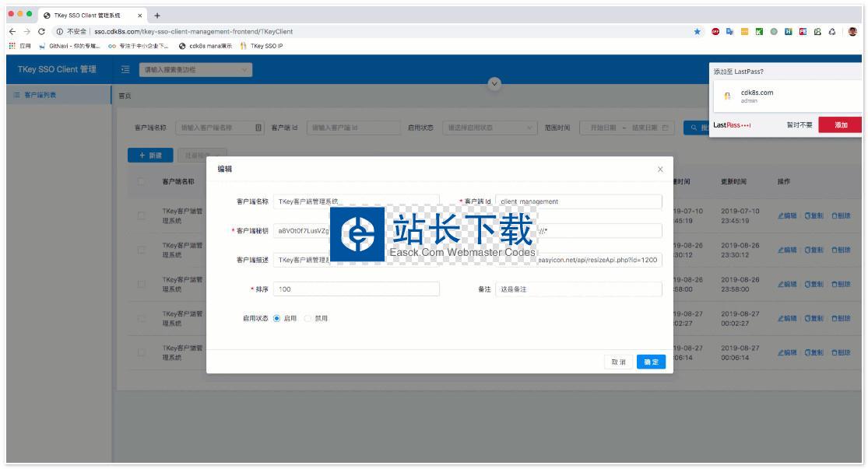Click the browser address bar URL
The width and height of the screenshot is (868, 469).
click(x=193, y=32)
